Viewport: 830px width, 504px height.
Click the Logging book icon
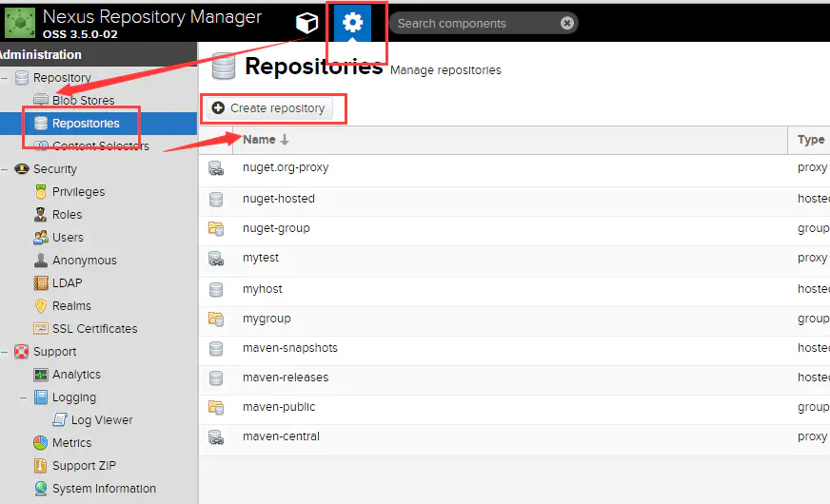[x=40, y=397]
